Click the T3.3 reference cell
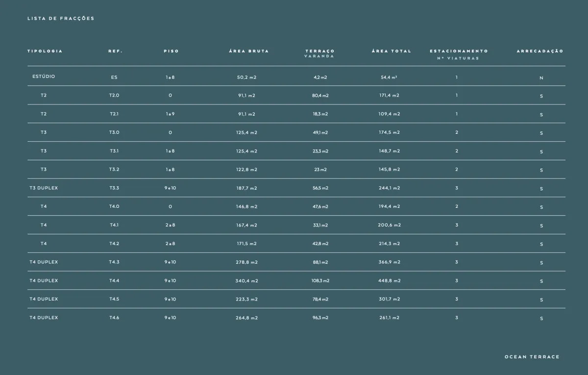Screen dimensions: 588x375 pos(114,188)
